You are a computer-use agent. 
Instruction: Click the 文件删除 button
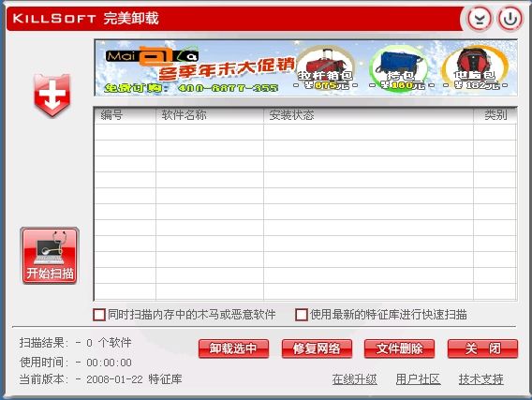pos(399,348)
